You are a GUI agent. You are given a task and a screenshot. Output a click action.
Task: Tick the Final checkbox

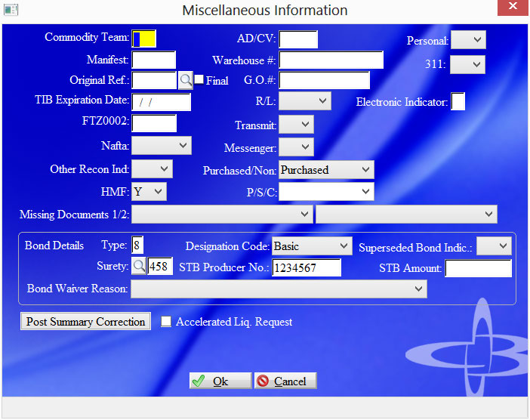pos(199,79)
